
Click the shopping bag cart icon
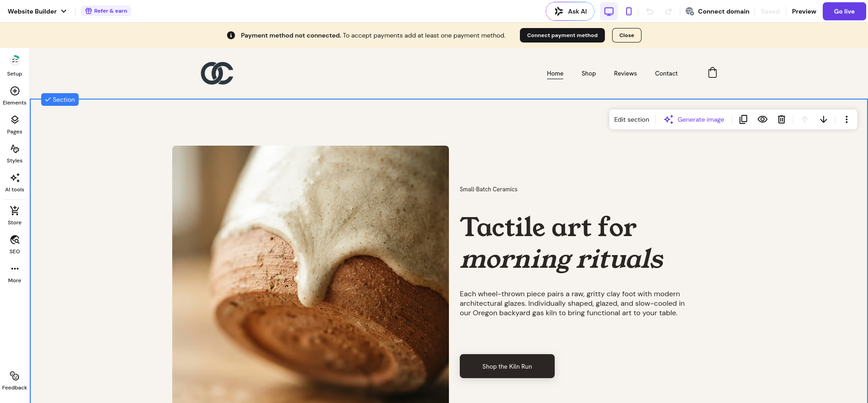(x=712, y=73)
